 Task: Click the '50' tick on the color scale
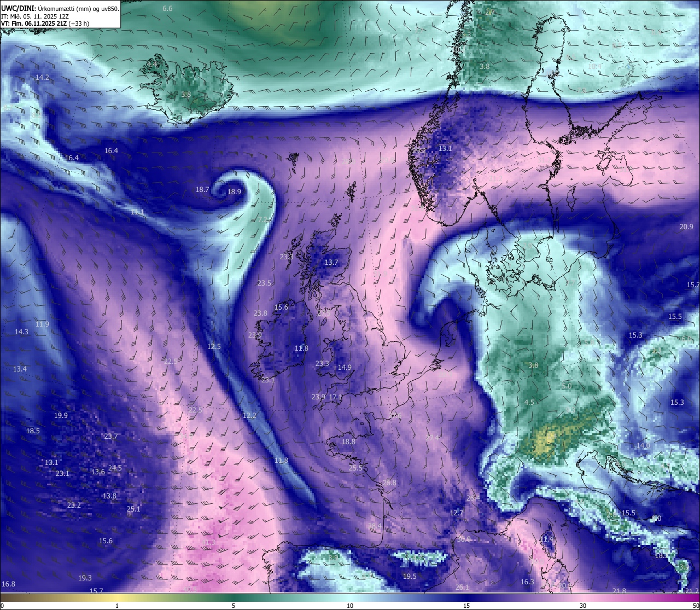point(696,606)
